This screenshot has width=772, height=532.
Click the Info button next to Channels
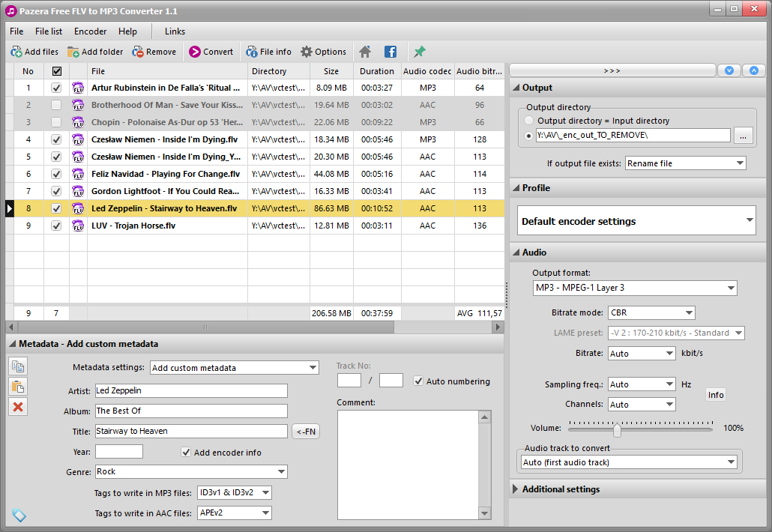tap(715, 395)
